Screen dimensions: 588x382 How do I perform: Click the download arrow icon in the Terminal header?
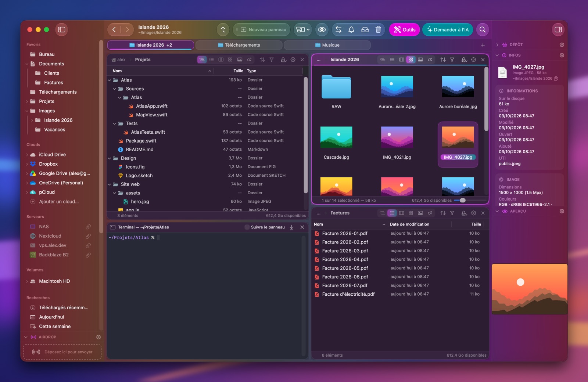[x=291, y=227]
